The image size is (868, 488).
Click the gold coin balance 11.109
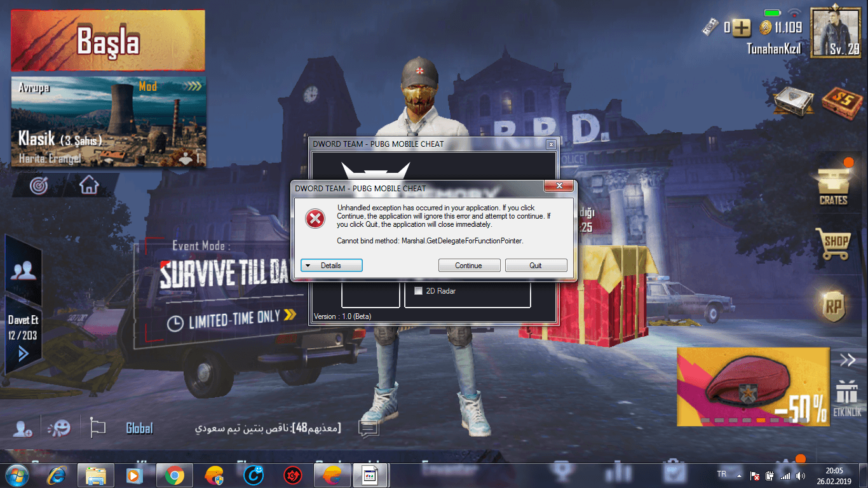[x=781, y=27]
